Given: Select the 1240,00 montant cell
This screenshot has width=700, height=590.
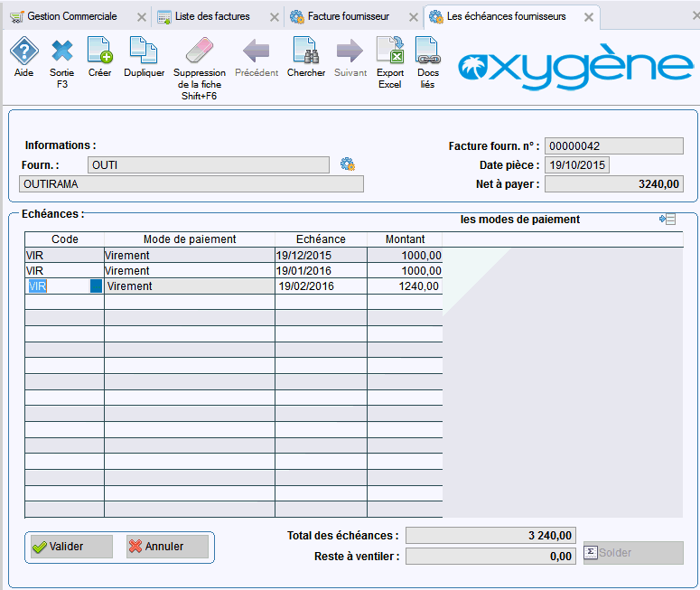Looking at the screenshot, I should click(x=405, y=286).
